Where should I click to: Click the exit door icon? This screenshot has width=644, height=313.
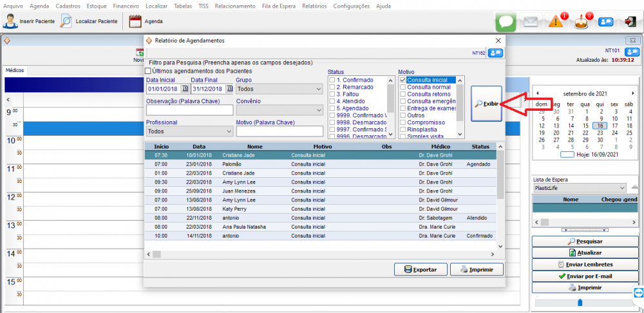click(630, 21)
